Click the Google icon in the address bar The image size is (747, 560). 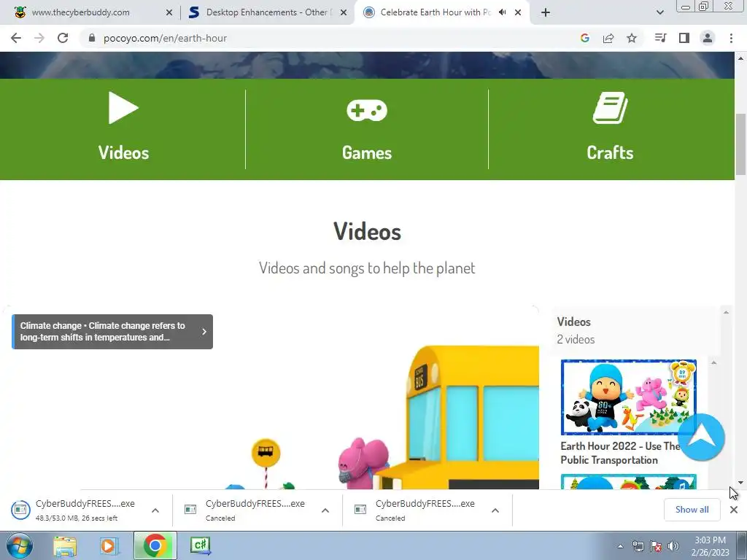tap(584, 38)
